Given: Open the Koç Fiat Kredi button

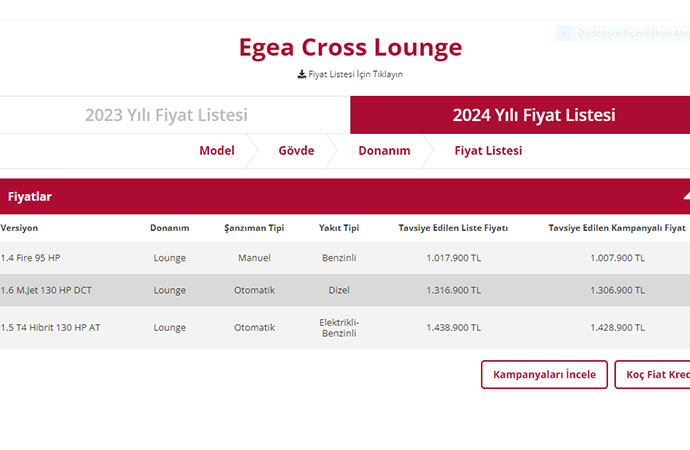Looking at the screenshot, I should 655,375.
